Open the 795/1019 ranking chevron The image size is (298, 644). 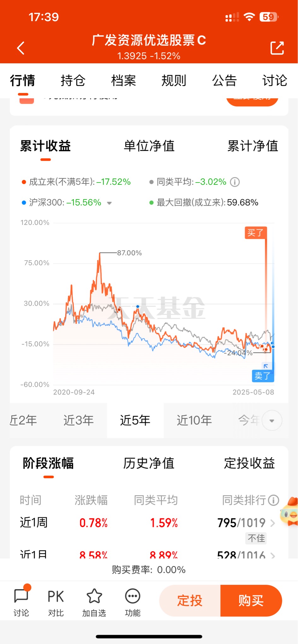pyautogui.click(x=273, y=523)
